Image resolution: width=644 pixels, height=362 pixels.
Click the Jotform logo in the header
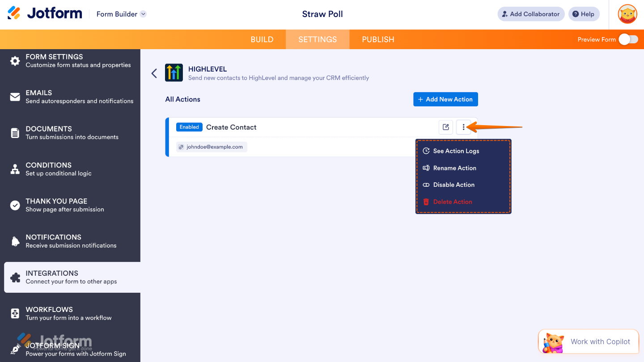pos(44,13)
